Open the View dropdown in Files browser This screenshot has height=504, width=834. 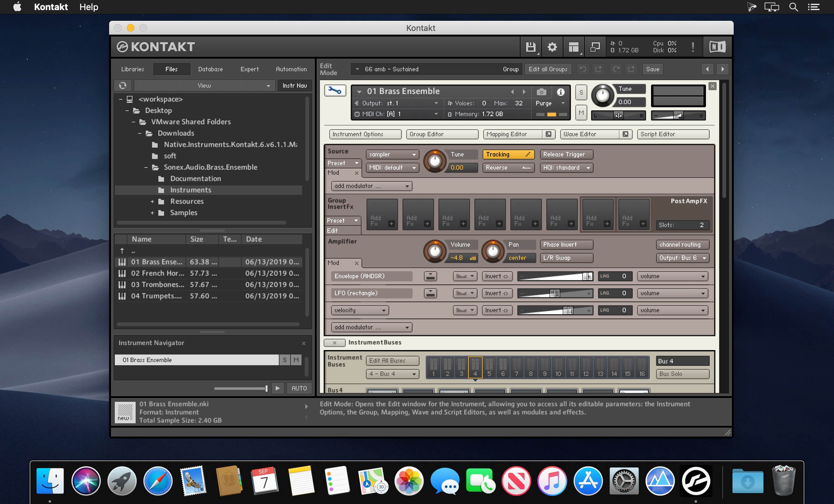(204, 86)
